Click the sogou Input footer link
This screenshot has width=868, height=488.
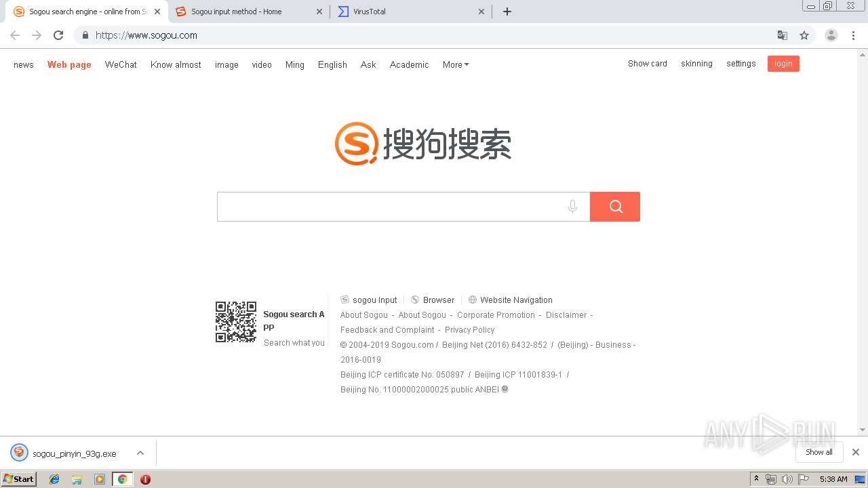[x=369, y=300]
